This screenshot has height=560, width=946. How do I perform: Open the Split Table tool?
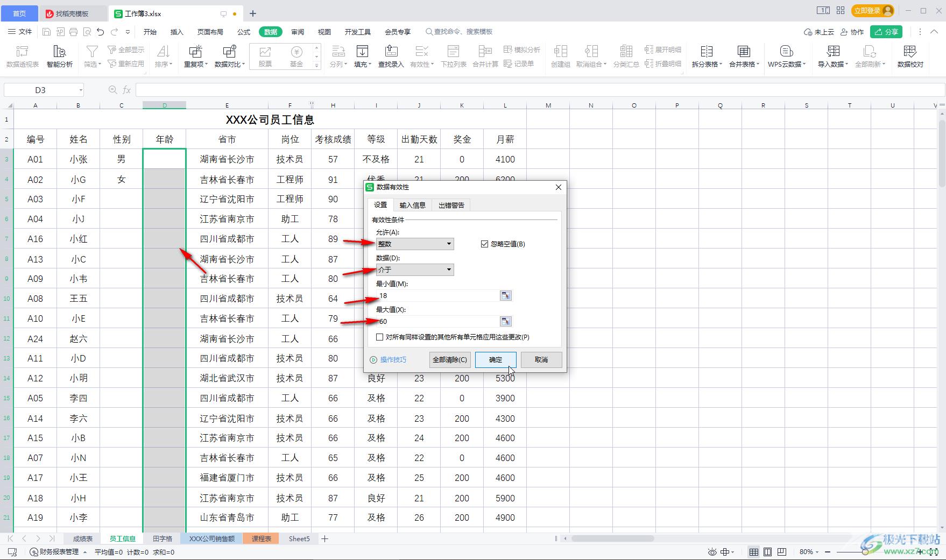[707, 56]
